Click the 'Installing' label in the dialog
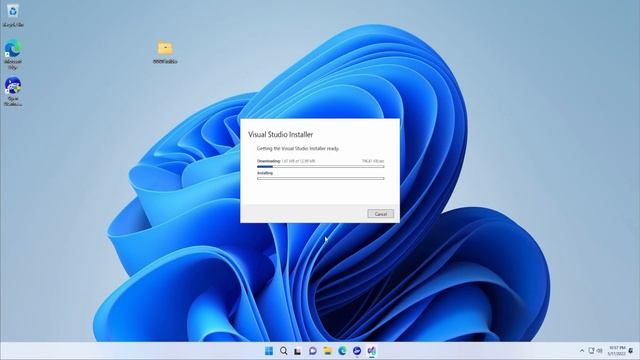 (265, 173)
